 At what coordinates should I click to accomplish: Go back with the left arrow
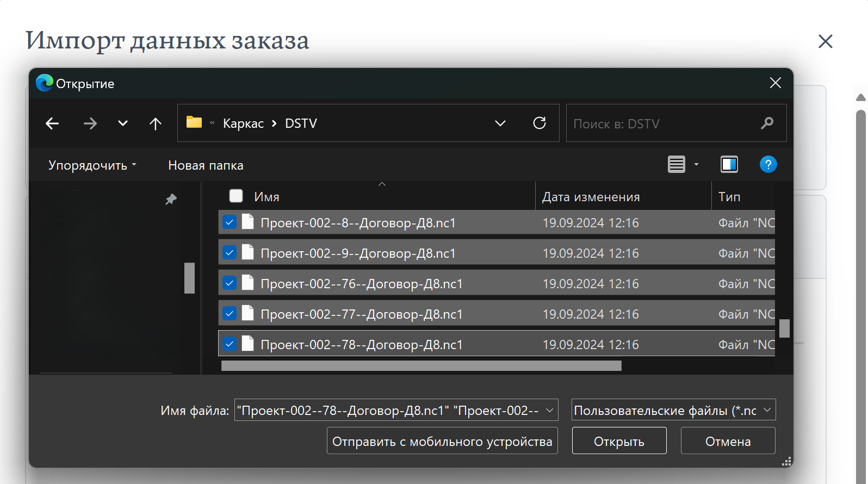pos(52,123)
